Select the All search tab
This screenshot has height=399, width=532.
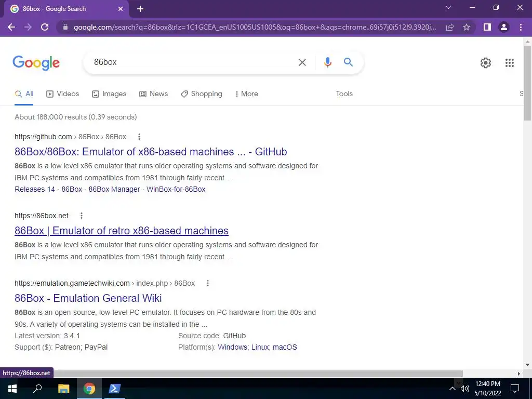(x=24, y=94)
